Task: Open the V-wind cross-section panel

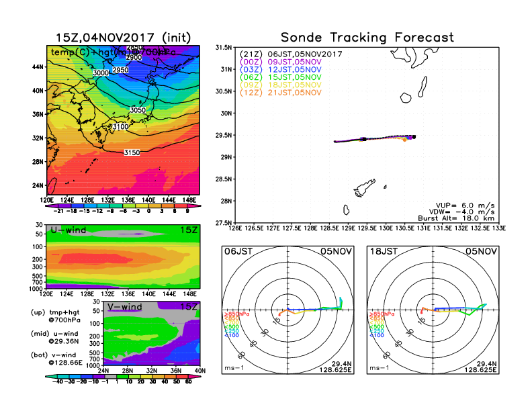Action: [x=152, y=333]
